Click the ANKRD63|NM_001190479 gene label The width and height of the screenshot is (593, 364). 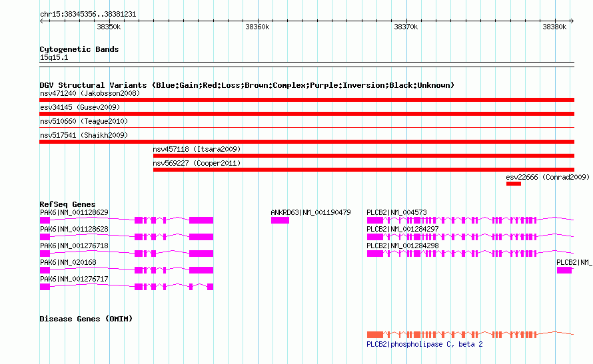(311, 212)
